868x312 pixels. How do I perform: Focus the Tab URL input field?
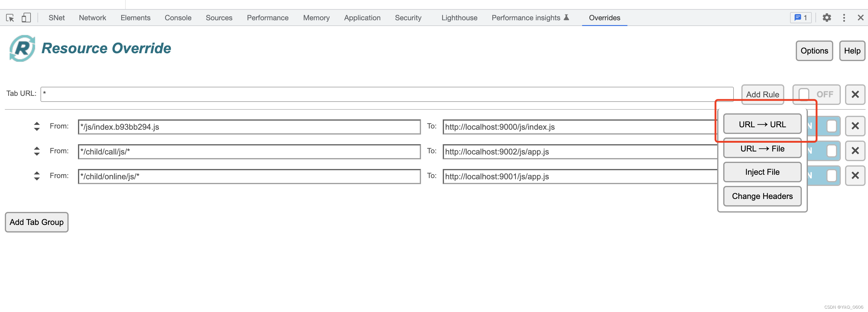coord(387,94)
